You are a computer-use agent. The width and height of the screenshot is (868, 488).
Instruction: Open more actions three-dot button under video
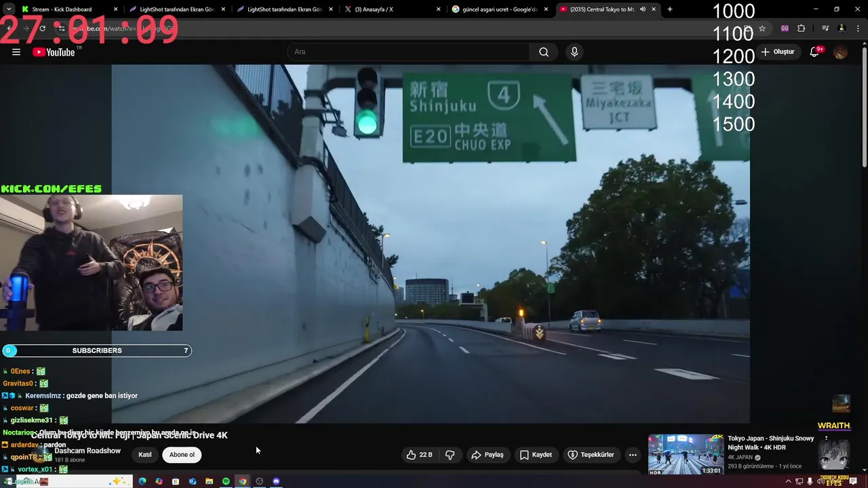[633, 455]
